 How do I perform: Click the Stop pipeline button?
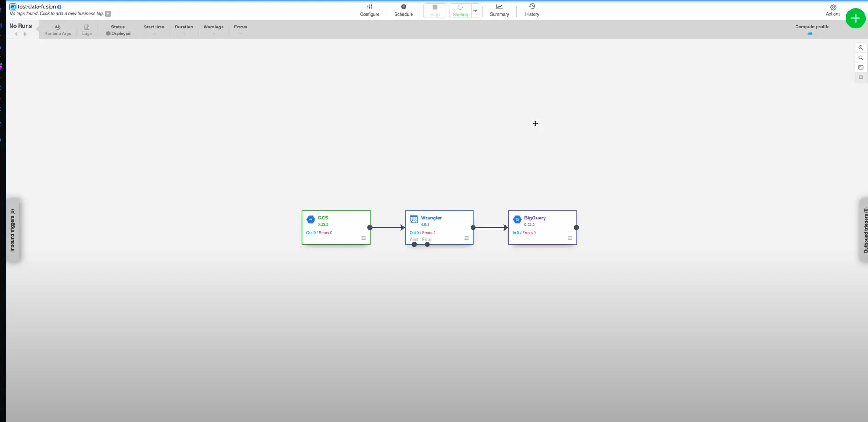[x=435, y=11]
